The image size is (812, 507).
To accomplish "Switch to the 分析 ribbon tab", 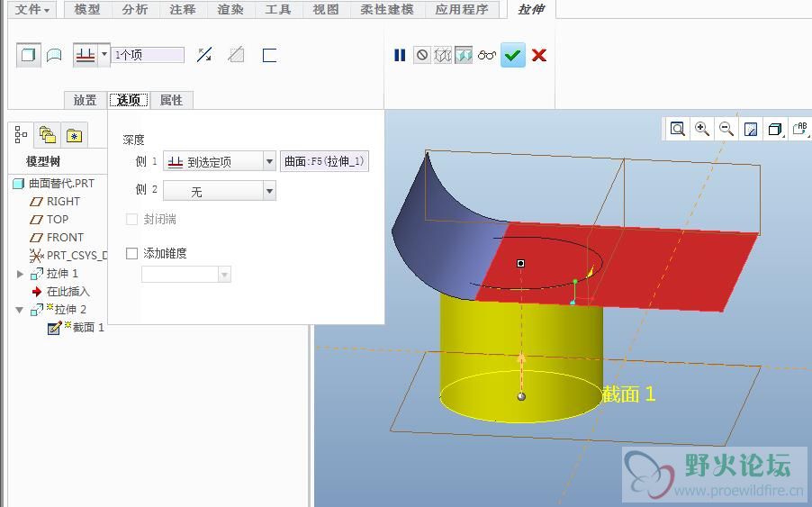I will coord(135,9).
